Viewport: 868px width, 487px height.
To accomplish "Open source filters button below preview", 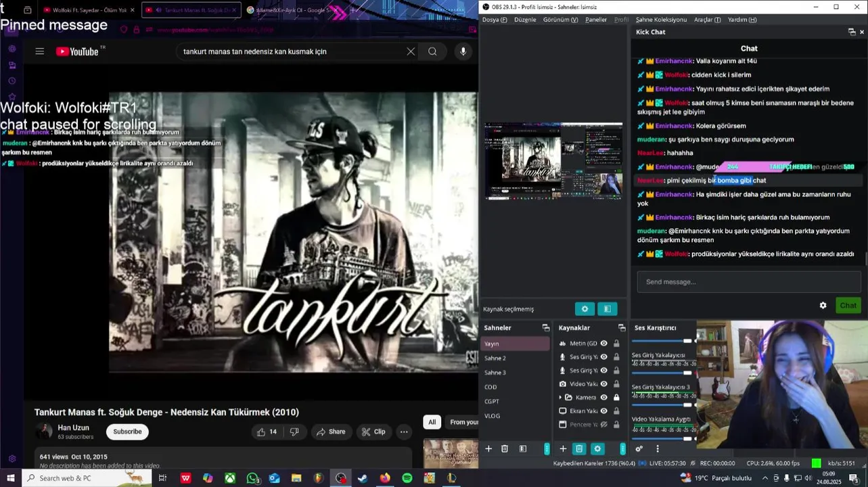I will tap(607, 308).
